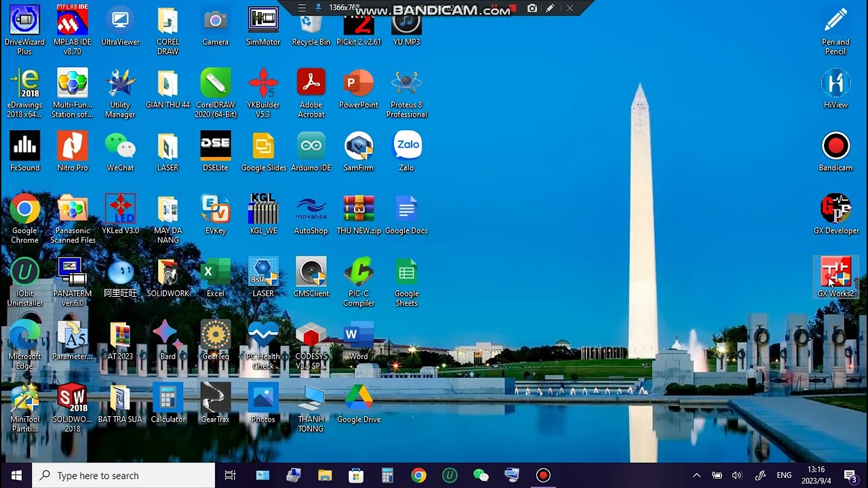Open the HiView desktop icon

click(835, 89)
